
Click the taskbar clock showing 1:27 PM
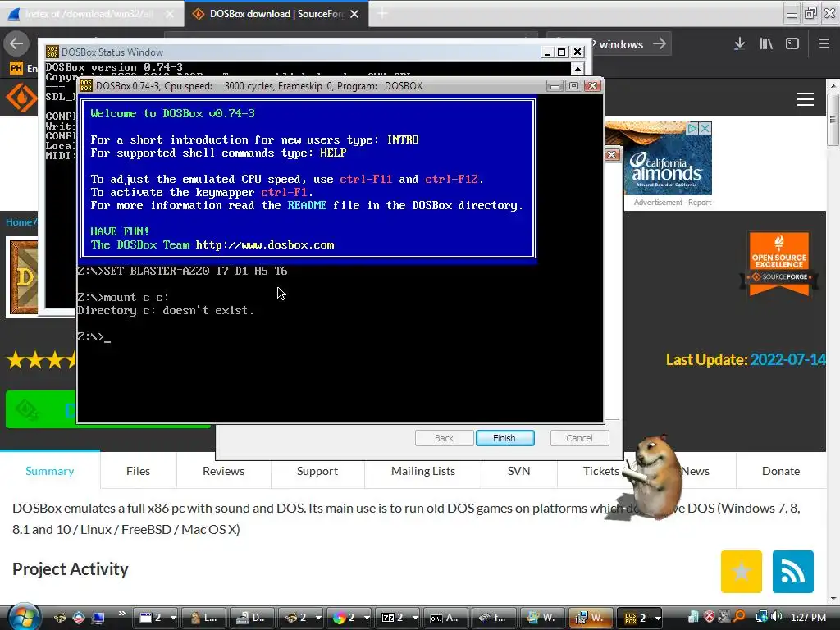pos(808,617)
